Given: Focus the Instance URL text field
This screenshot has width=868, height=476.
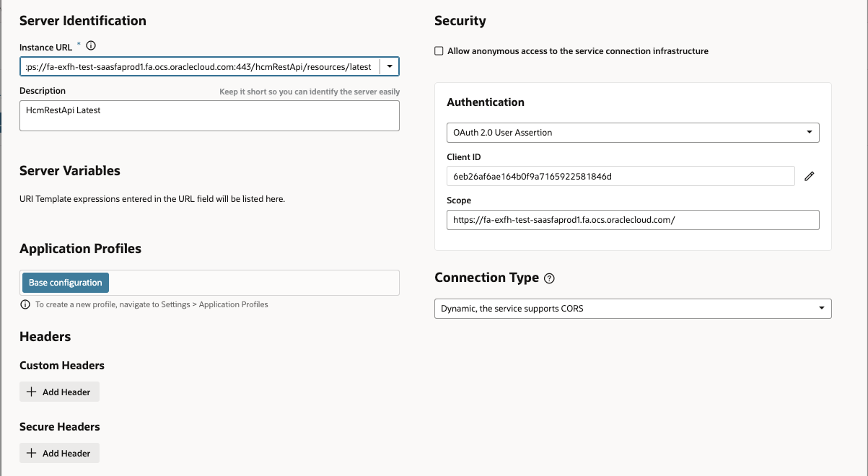Looking at the screenshot, I should click(198, 67).
